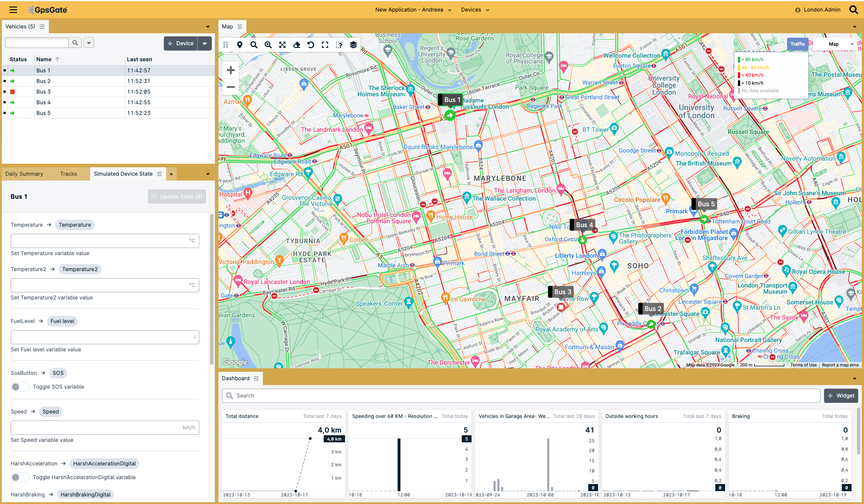Click the fit-all expand arrows map tool
The height and width of the screenshot is (504, 864).
tap(282, 45)
